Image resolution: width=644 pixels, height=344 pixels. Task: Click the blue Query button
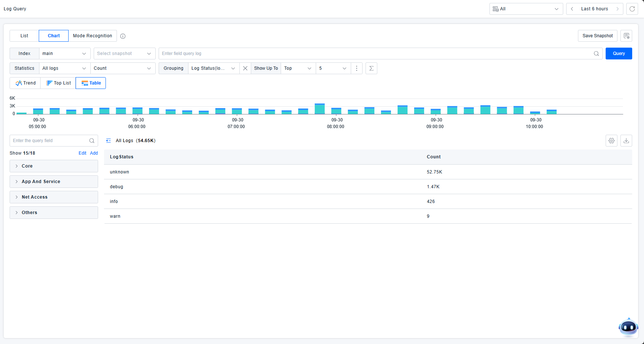pos(619,54)
